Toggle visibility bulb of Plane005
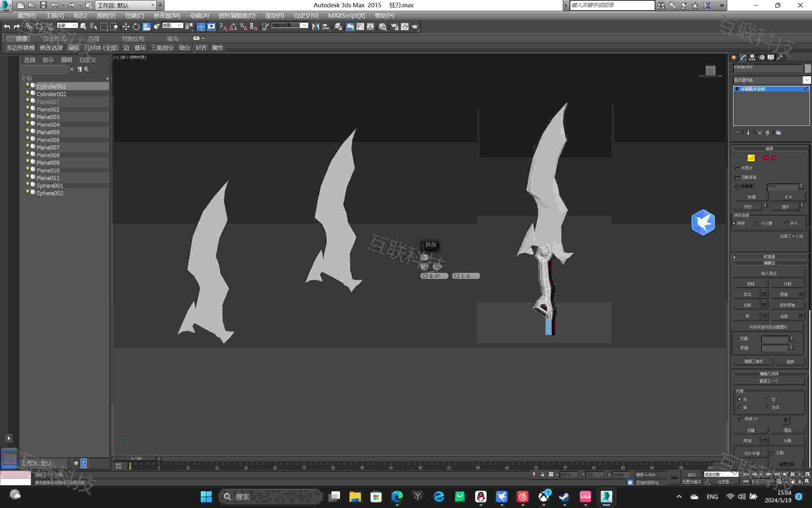Image resolution: width=812 pixels, height=508 pixels. [28, 131]
